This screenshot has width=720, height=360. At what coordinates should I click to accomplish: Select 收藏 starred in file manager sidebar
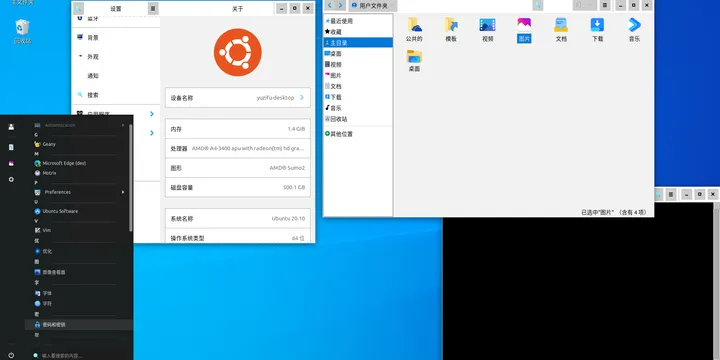[358, 32]
